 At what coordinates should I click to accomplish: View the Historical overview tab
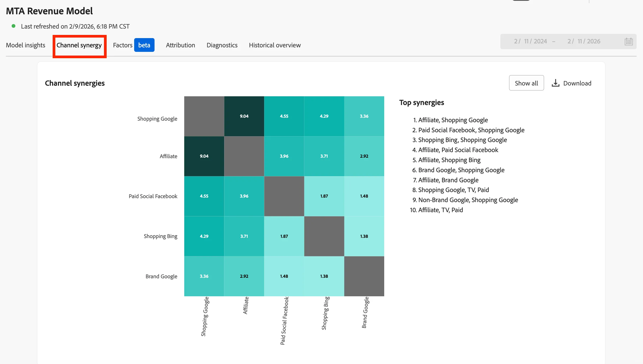pos(275,45)
